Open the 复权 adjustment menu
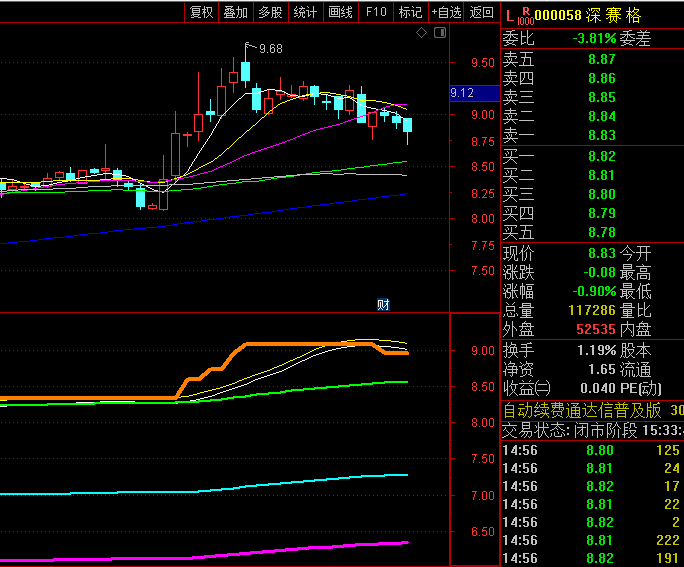The height and width of the screenshot is (567, 684). pyautogui.click(x=202, y=12)
